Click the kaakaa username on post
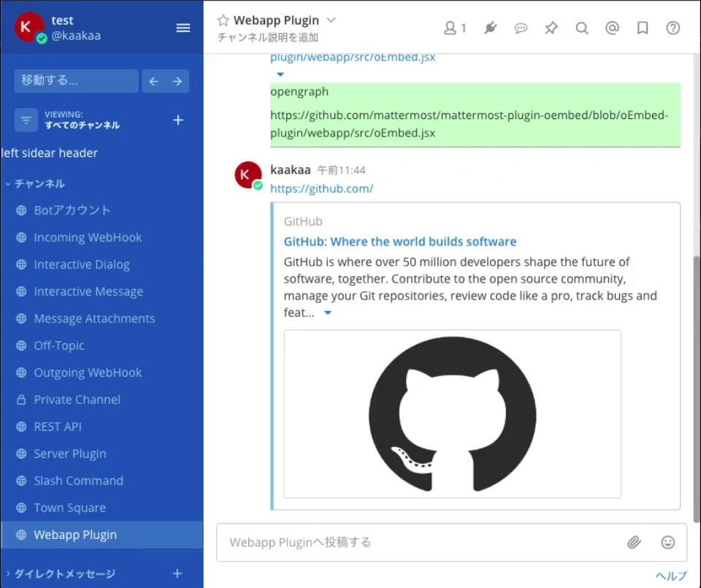This screenshot has width=701, height=588. [290, 170]
